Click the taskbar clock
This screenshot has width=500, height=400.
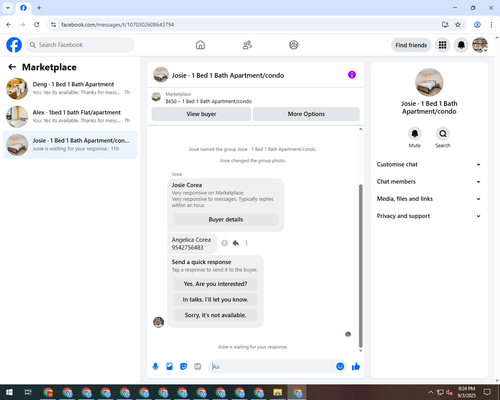[467, 392]
